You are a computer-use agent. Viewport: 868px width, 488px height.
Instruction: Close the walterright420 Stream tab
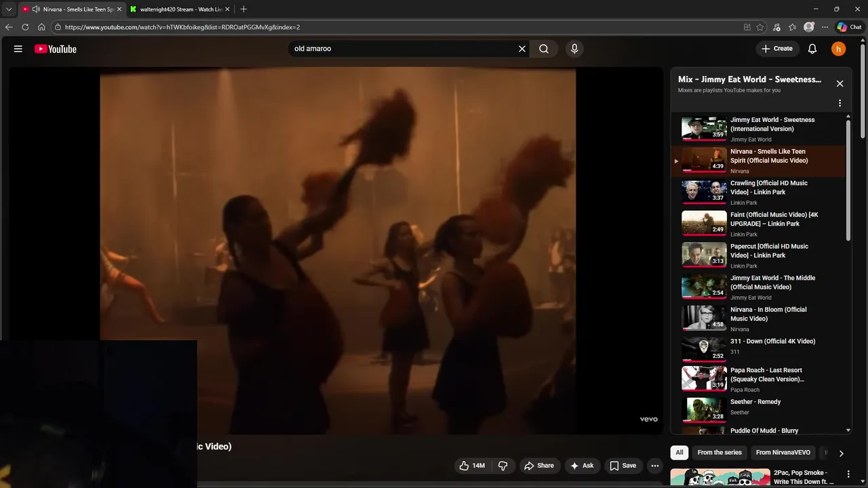click(228, 9)
